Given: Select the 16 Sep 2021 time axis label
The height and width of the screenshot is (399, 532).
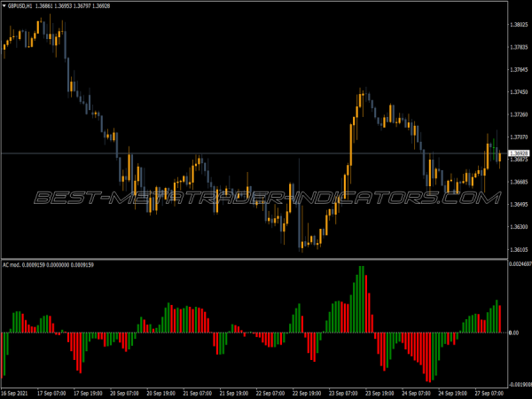Looking at the screenshot, I should pos(15,393).
